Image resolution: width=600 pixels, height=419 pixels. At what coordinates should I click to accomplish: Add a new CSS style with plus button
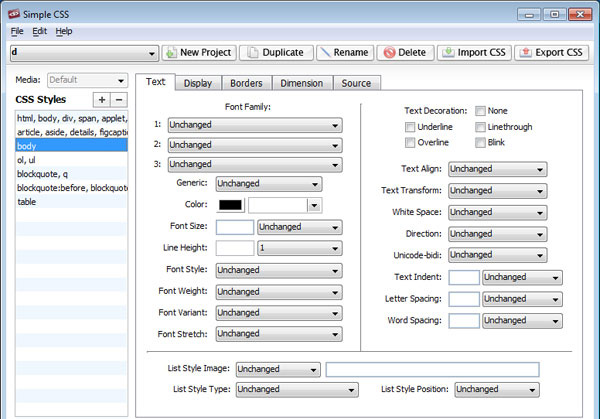point(102,100)
